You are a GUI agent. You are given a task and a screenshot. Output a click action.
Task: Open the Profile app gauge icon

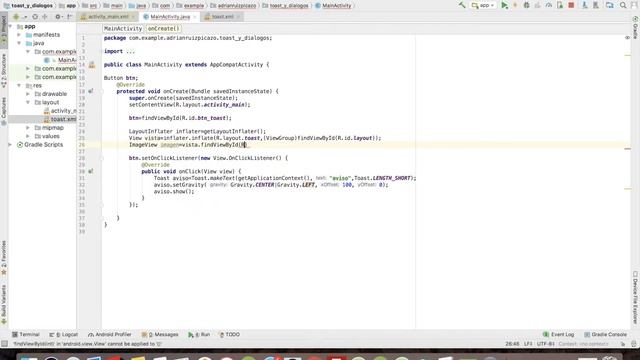(549, 5)
